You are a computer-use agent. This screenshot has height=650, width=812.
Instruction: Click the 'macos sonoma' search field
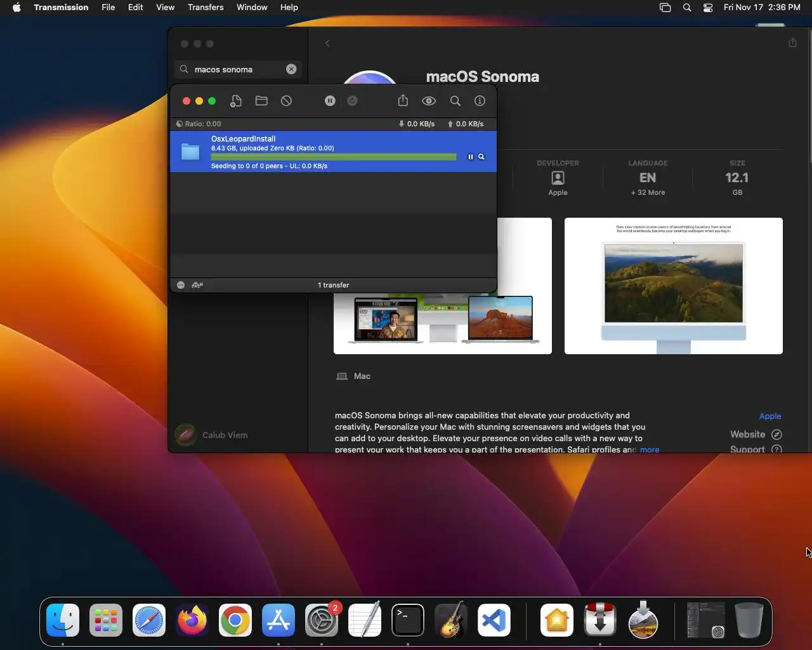pyautogui.click(x=238, y=69)
